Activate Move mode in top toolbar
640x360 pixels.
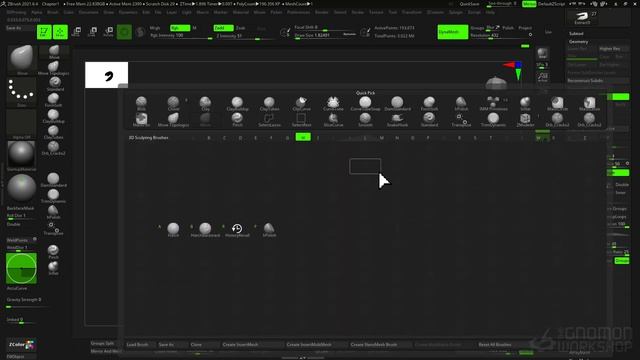(x=76, y=31)
